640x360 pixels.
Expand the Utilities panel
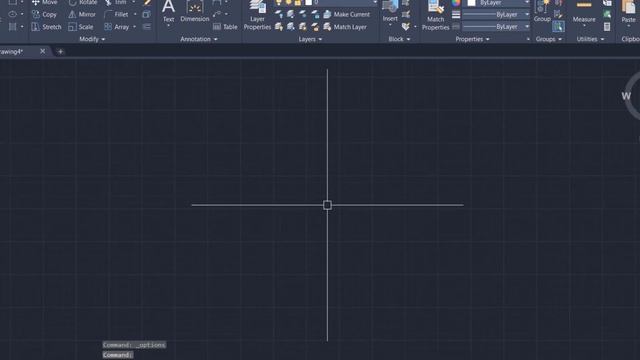tap(590, 39)
